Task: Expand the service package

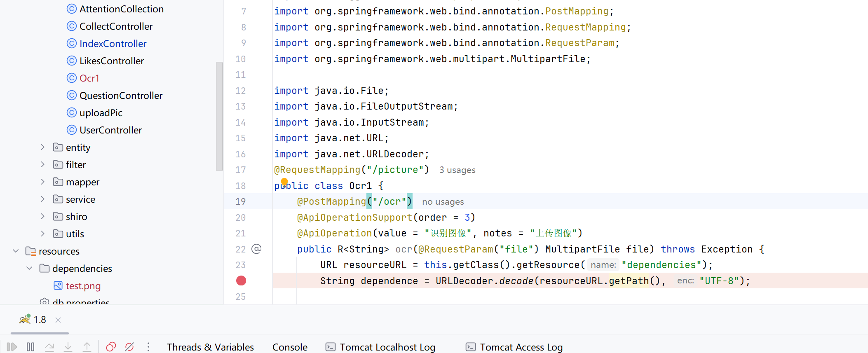Action: click(42, 199)
